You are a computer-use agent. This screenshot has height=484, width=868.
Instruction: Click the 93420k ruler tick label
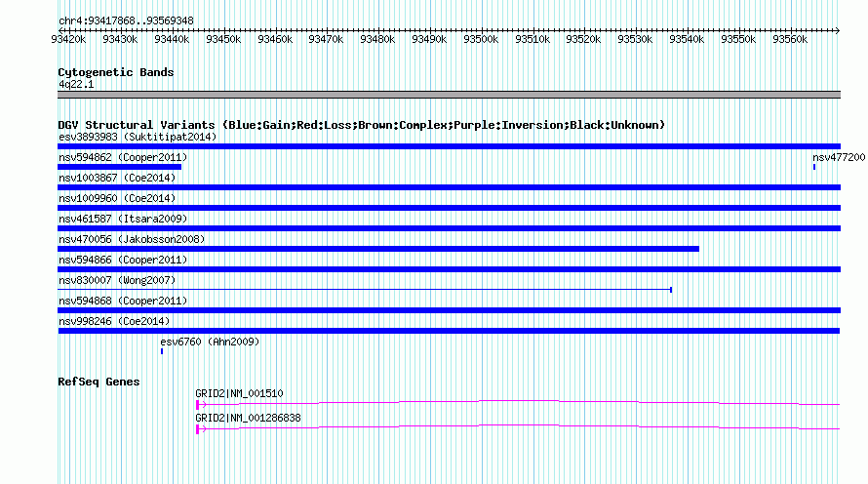68,39
